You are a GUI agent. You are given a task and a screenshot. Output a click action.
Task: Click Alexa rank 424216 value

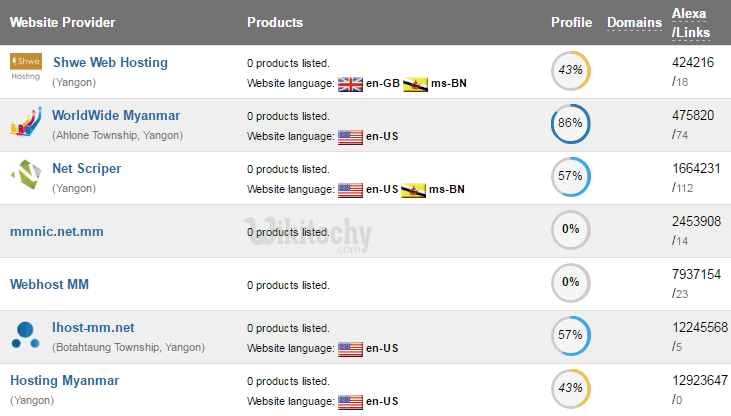693,60
